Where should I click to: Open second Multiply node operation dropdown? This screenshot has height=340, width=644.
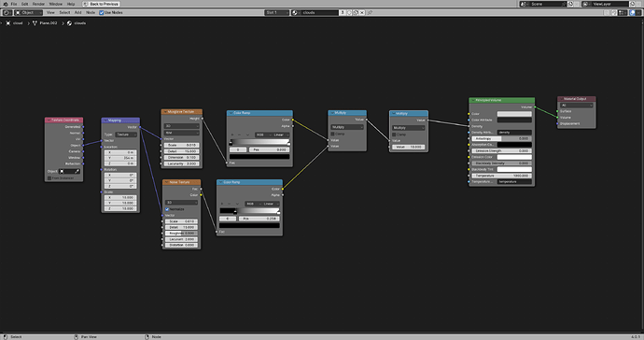click(409, 128)
